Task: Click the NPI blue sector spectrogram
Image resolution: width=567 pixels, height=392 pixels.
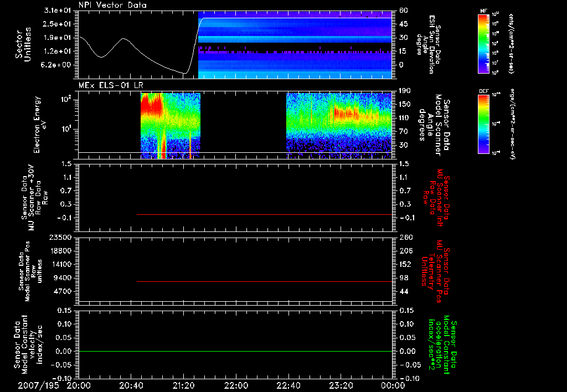Action: click(x=295, y=44)
